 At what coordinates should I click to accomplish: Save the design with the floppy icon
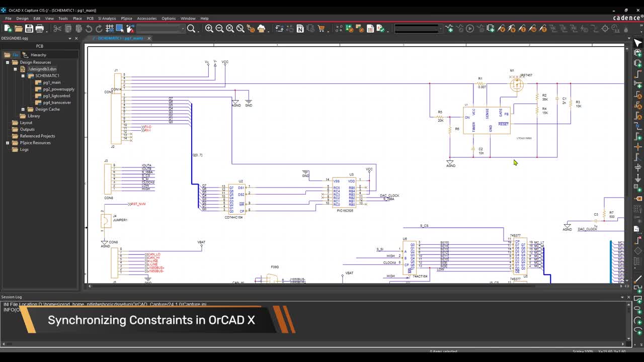coord(29,29)
